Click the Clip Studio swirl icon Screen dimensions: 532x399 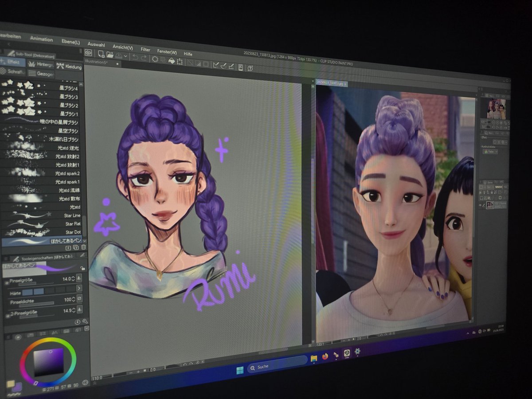coord(88,52)
